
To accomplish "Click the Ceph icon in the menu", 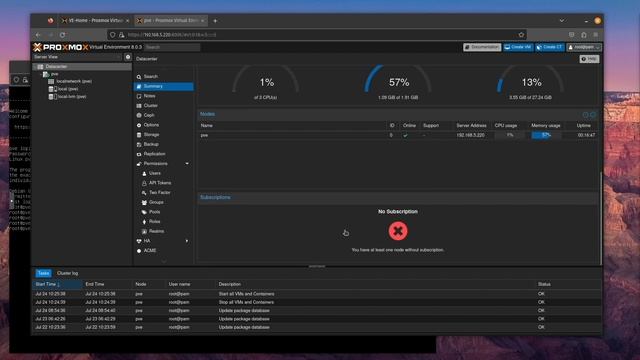I will [139, 116].
